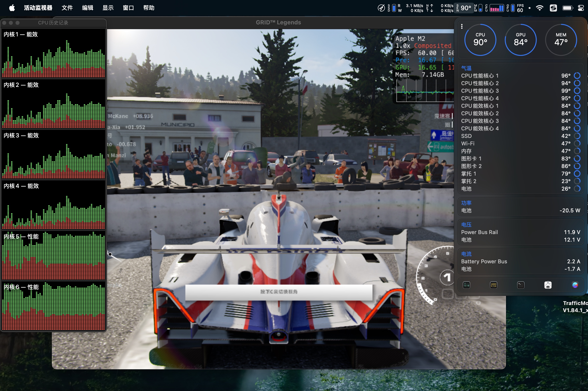Launch Terminal from the sensors panel footer
588x391 pixels.
pos(521,285)
